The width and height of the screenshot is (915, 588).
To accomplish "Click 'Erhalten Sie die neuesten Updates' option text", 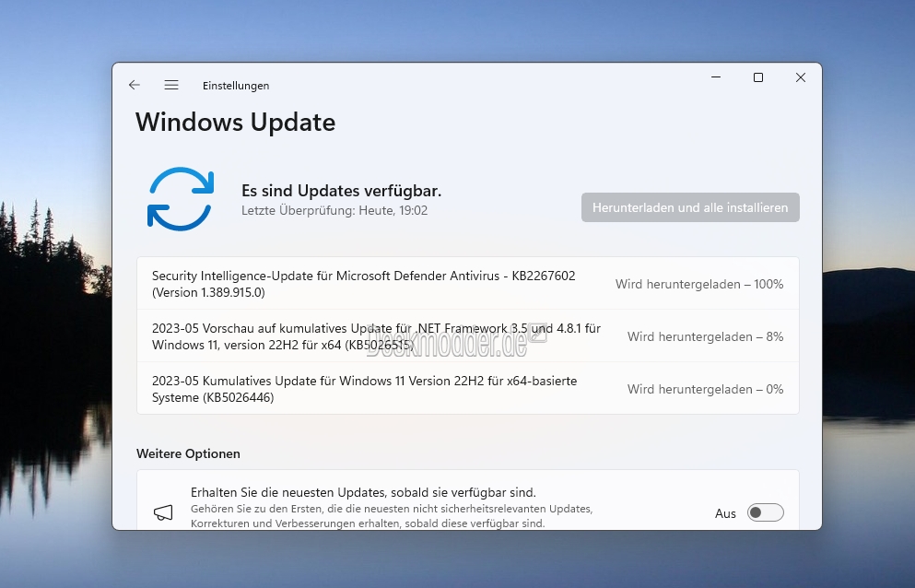I will coord(363,492).
